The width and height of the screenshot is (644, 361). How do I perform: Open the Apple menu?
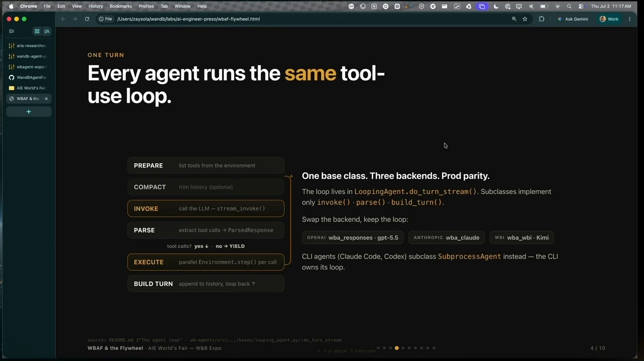[x=11, y=6]
